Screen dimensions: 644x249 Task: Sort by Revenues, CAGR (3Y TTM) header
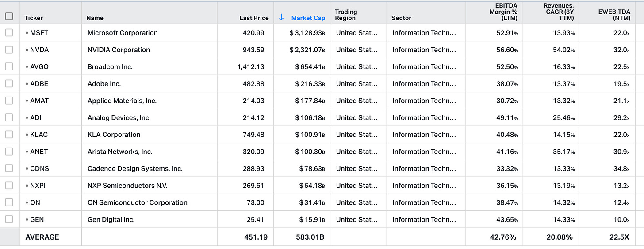tap(559, 12)
